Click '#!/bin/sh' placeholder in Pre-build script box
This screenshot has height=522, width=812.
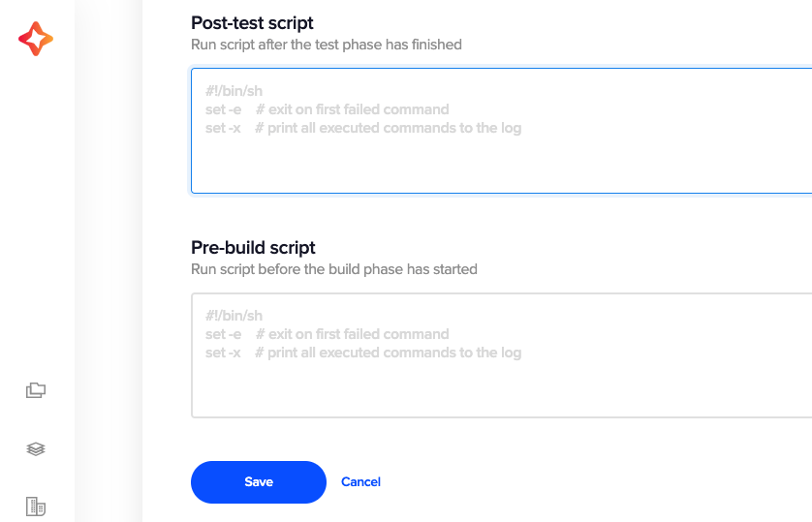pos(234,316)
